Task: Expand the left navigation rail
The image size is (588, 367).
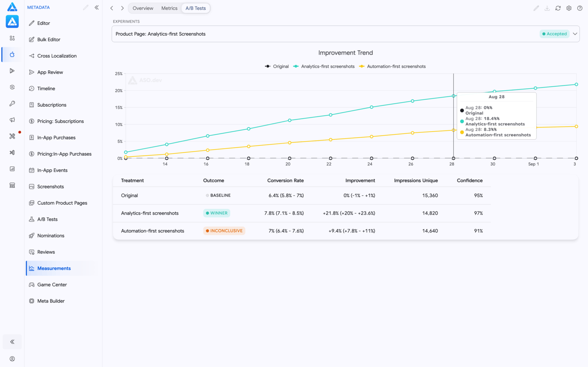Action: pos(12,342)
